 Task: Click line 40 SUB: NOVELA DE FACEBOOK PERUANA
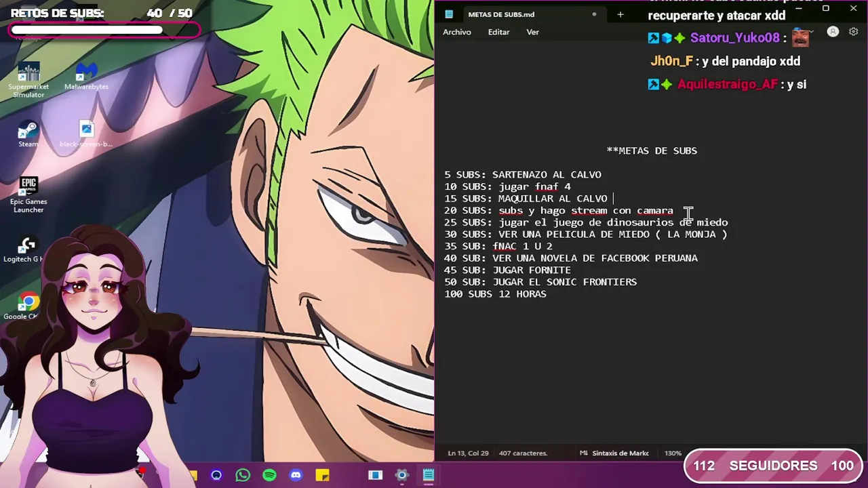click(x=571, y=258)
